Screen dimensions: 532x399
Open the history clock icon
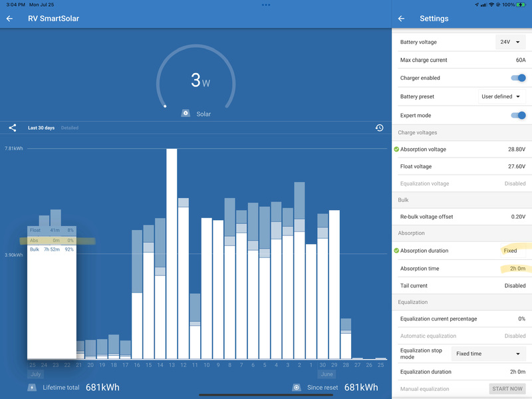click(x=379, y=128)
